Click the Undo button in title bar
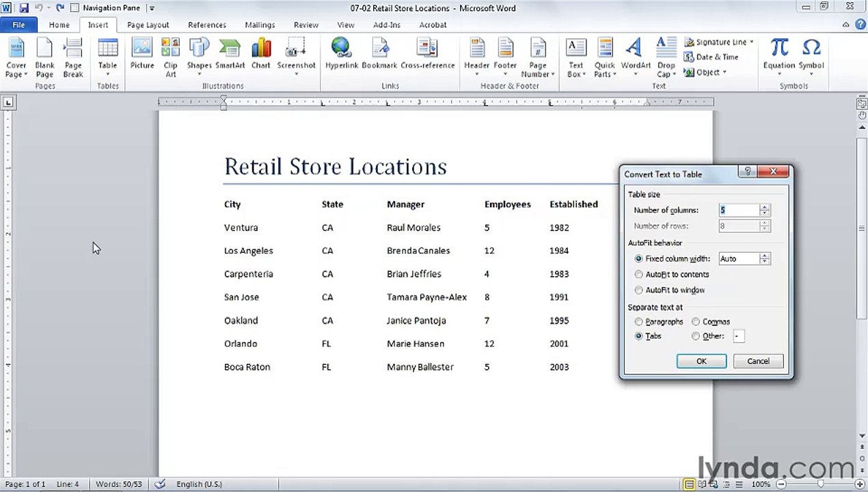Image resolution: width=868 pixels, height=492 pixels. pyautogui.click(x=38, y=8)
